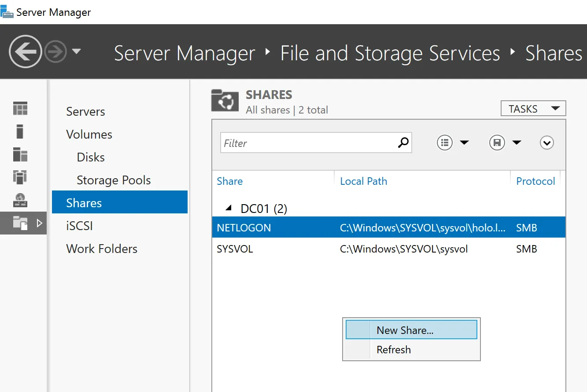This screenshot has height=392, width=587.
Task: Click the forward navigation arrow button
Action: (56, 52)
